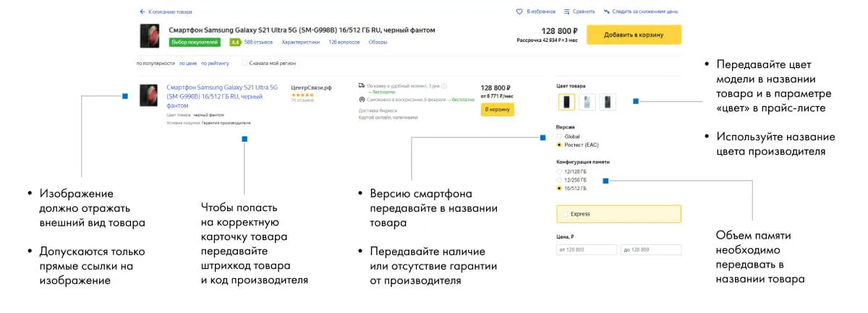Select the Global version radio button
The image size is (868, 313).
558,137
